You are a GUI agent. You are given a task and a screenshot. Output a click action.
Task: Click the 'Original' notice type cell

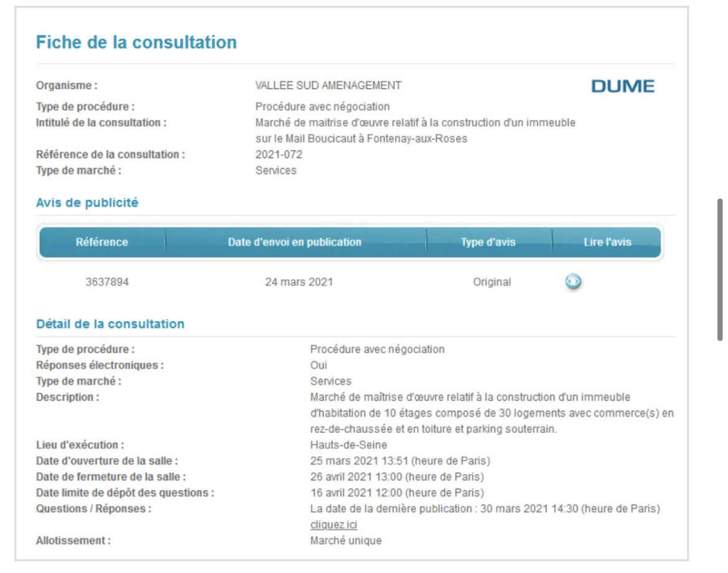pos(492,282)
